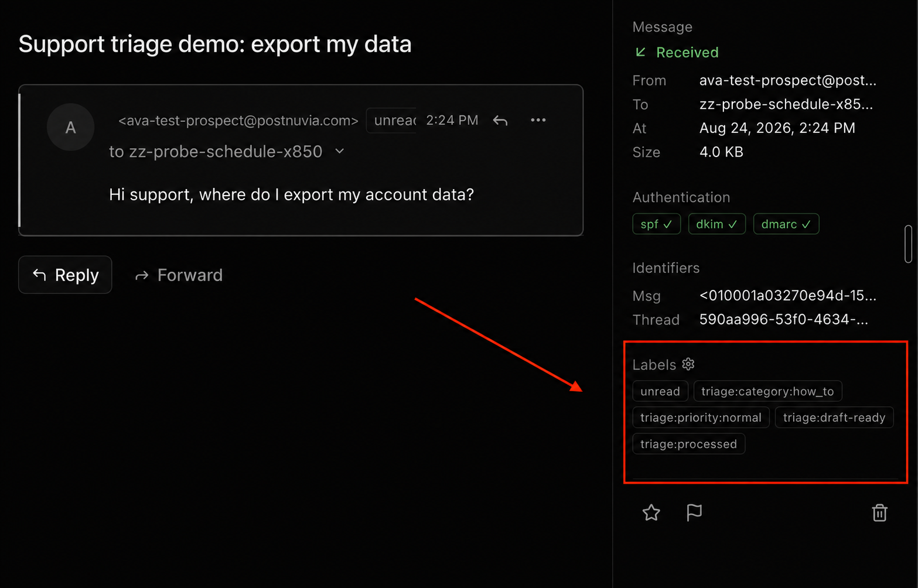
Task: Select the triage:category:how_to label
Action: (767, 391)
